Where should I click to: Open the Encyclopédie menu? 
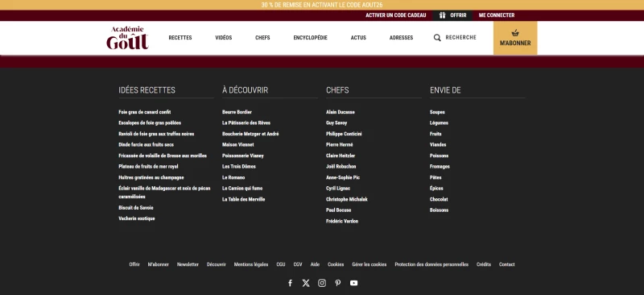tap(311, 37)
